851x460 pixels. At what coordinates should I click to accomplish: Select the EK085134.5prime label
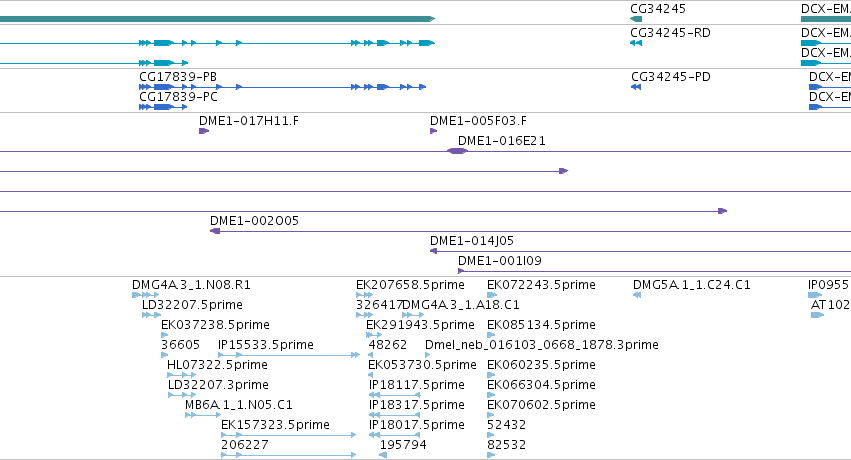tap(541, 325)
